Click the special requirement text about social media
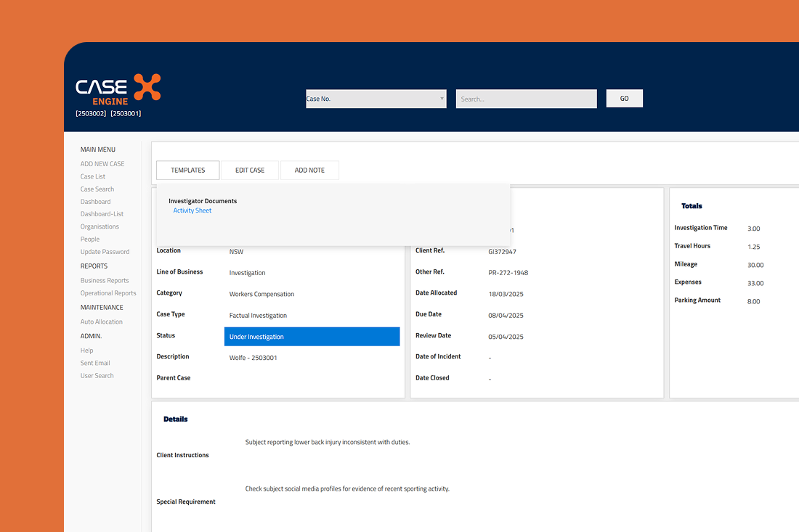Viewport: 799px width, 532px height. click(347, 488)
